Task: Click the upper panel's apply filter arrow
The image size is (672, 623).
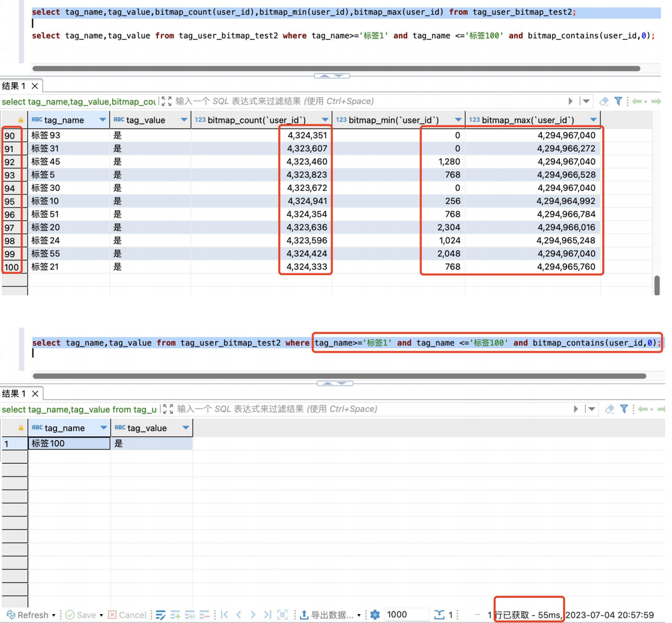Action: pos(571,101)
